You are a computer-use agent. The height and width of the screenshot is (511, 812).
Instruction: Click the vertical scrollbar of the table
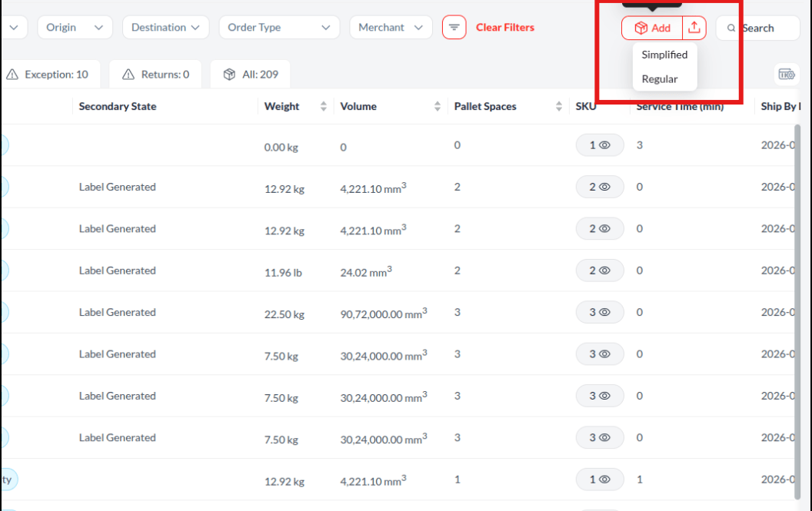click(797, 312)
